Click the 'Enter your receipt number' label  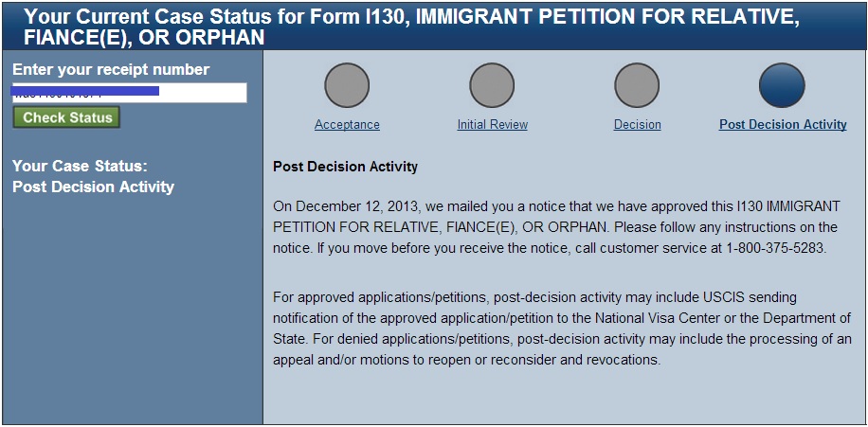click(x=111, y=70)
